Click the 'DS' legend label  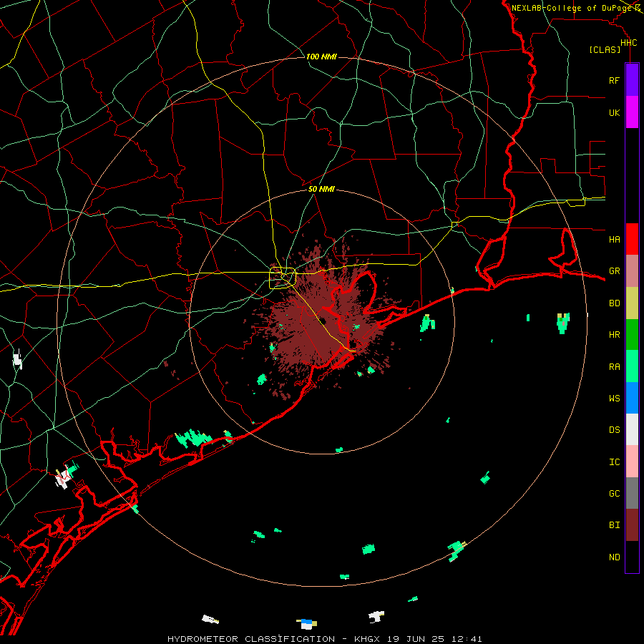point(615,430)
